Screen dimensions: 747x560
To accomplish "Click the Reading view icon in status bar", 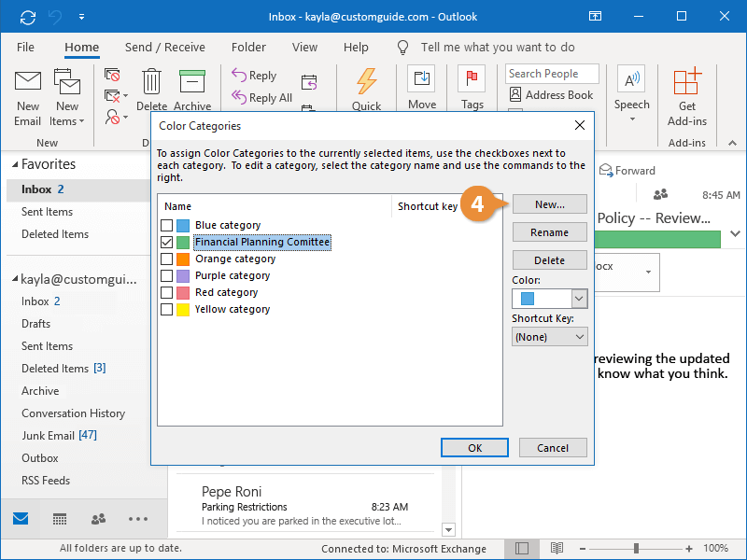I will 557,549.
